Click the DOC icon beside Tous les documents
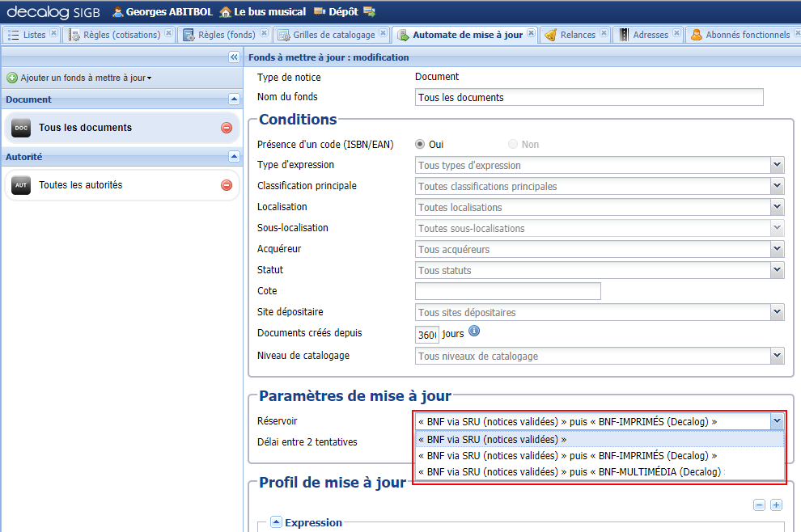 coord(21,127)
